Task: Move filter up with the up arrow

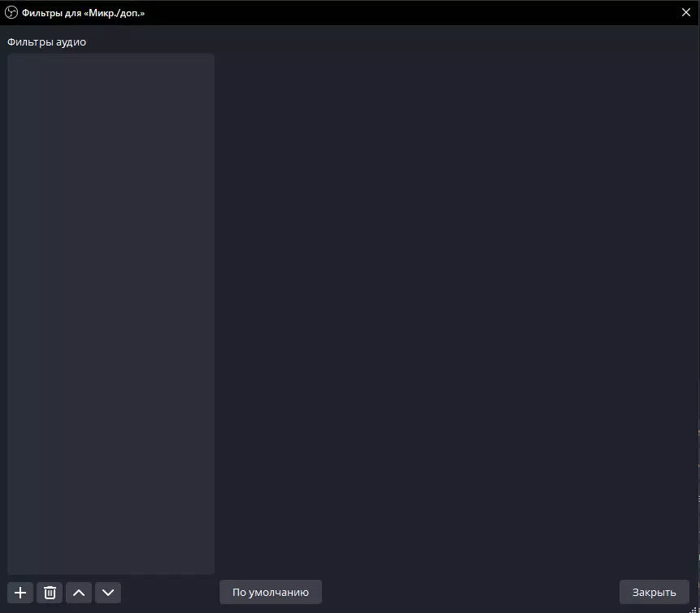Action: click(79, 593)
